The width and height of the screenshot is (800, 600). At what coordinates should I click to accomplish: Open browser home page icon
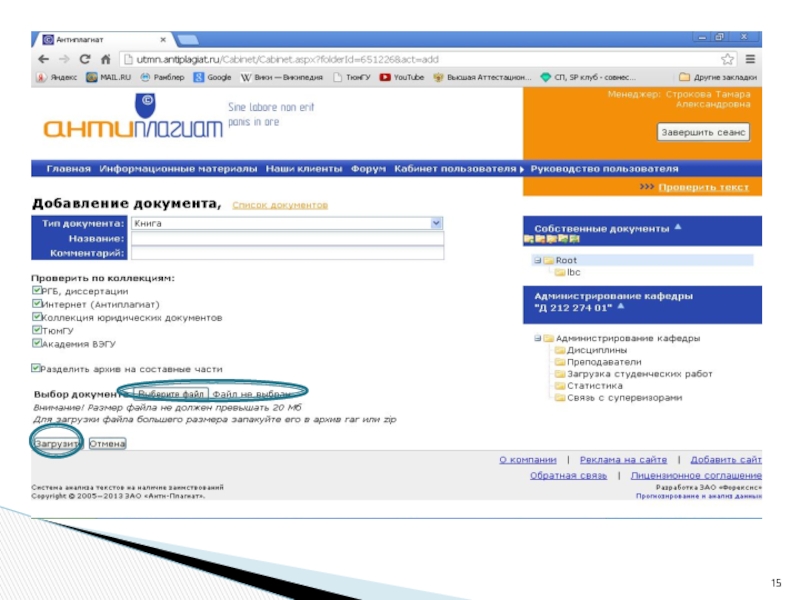point(106,59)
